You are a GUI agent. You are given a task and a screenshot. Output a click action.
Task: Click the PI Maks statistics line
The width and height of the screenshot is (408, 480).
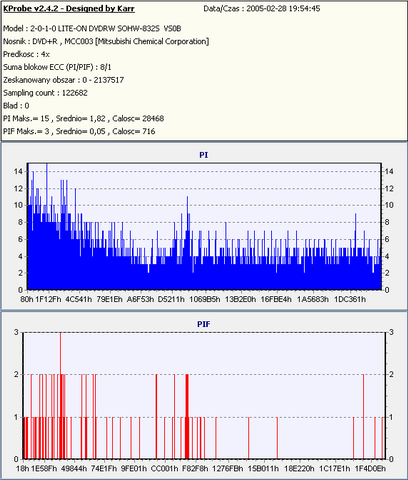pyautogui.click(x=83, y=118)
